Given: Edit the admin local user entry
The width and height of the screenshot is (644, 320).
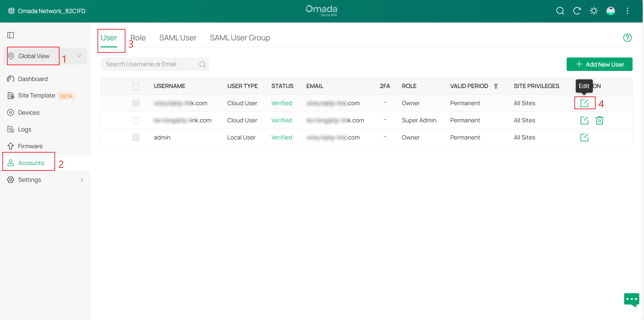Looking at the screenshot, I should click(x=584, y=137).
